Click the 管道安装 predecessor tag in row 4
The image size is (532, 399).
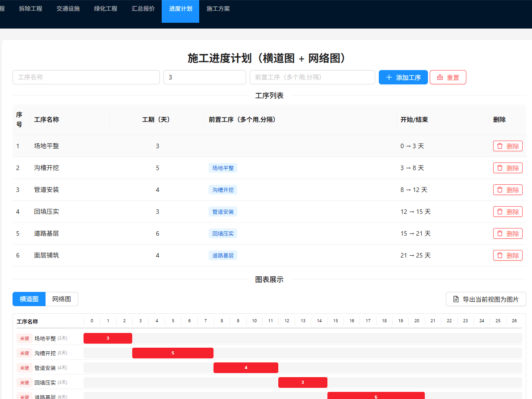223,212
